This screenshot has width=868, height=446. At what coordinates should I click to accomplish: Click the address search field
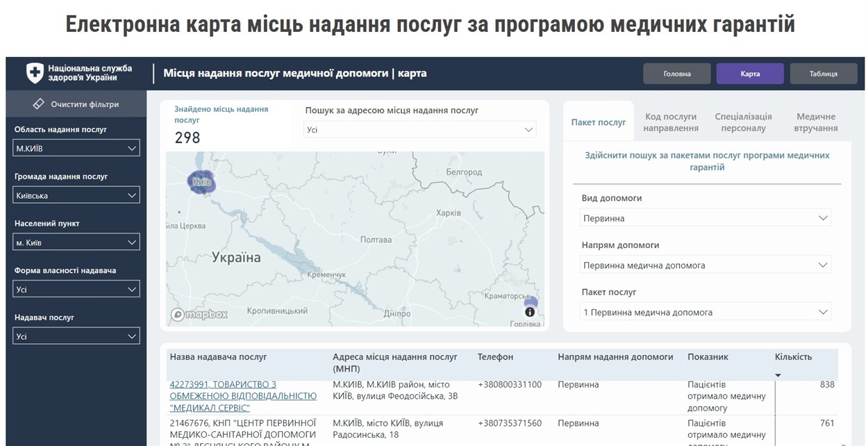pyautogui.click(x=420, y=130)
